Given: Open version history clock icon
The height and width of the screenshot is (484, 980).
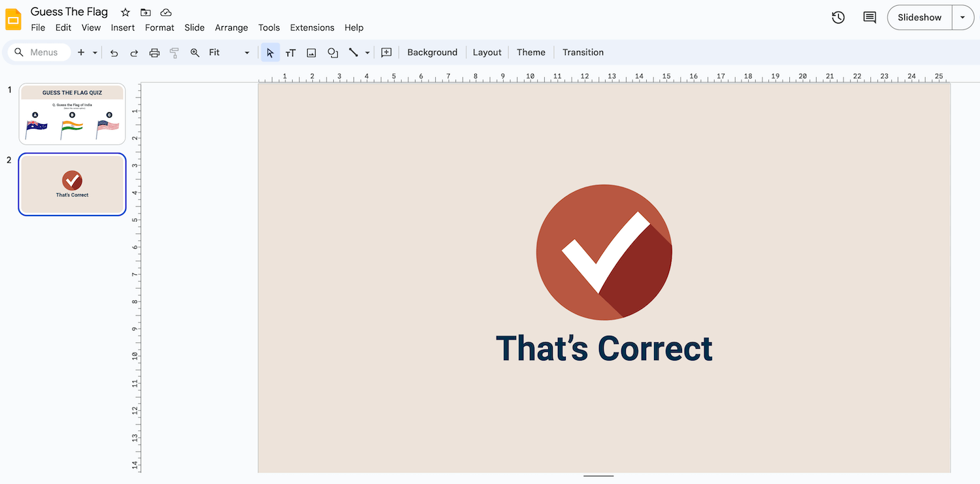Looking at the screenshot, I should [x=838, y=18].
